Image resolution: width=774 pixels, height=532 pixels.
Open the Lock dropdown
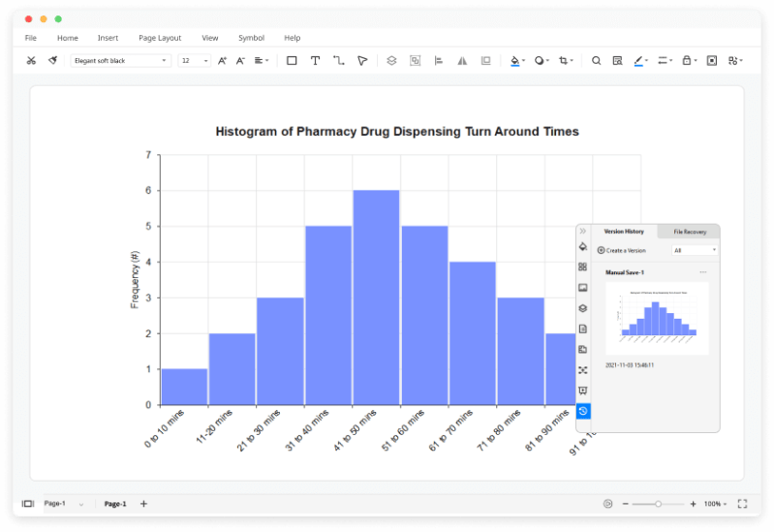pos(689,60)
